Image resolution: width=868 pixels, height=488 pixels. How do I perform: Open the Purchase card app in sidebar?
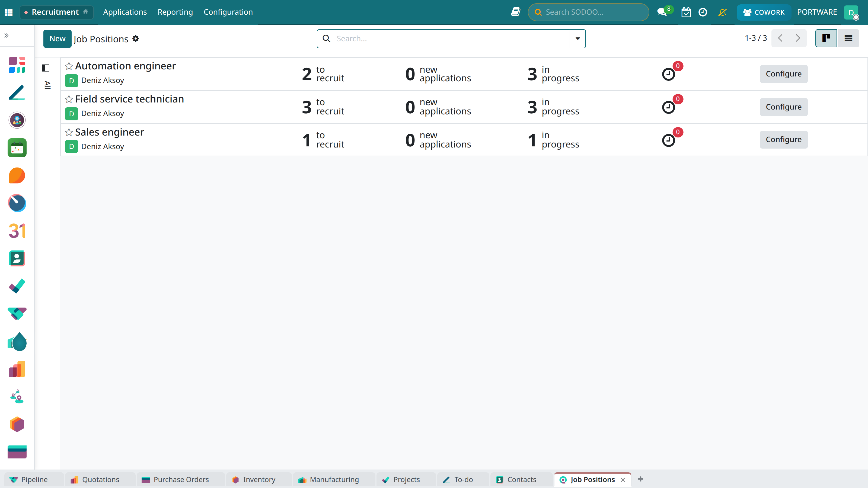pos(17,452)
